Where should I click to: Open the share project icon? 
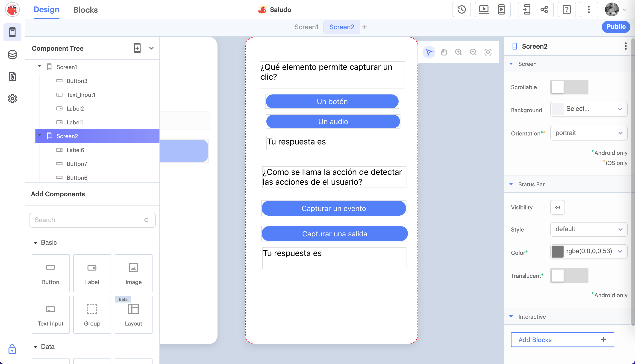544,9
